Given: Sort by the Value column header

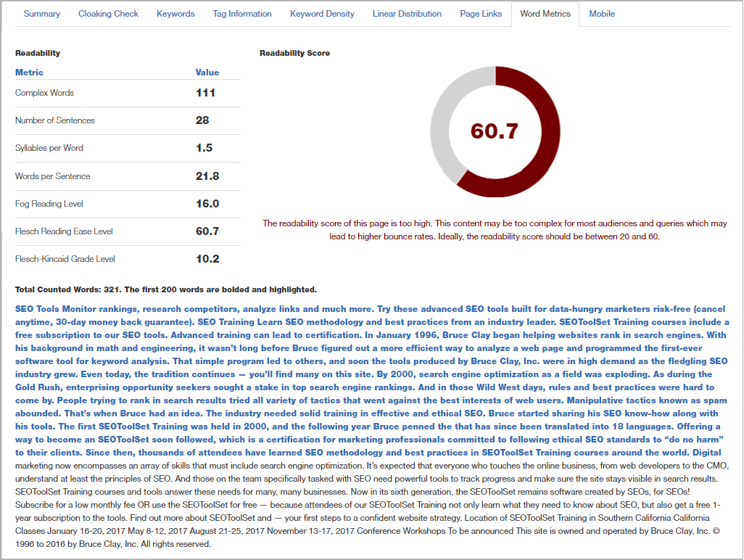Looking at the screenshot, I should 207,72.
